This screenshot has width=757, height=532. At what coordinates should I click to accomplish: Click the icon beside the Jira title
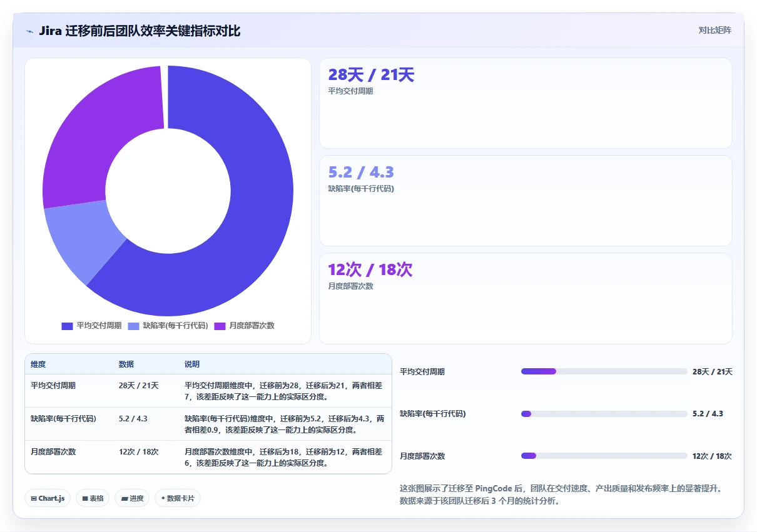[29, 31]
